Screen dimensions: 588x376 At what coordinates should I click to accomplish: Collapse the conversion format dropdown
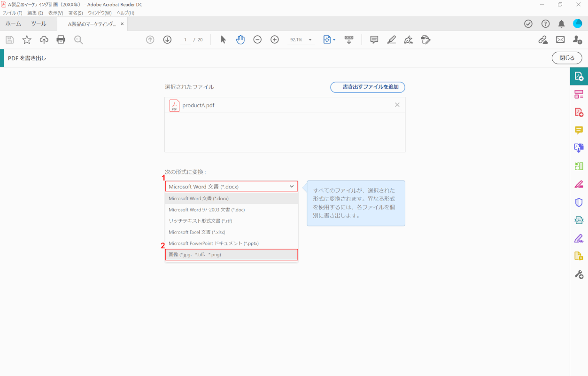point(292,187)
